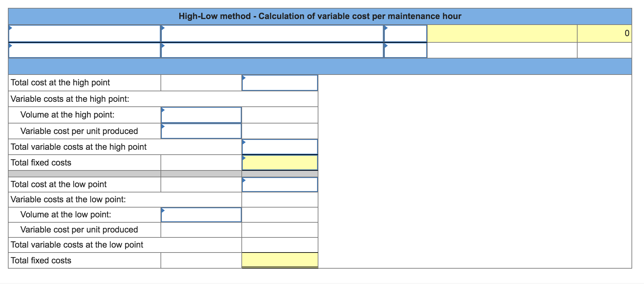Screen dimensions: 644x287
Task: Click input field for Volume at the high point
Action: point(201,115)
